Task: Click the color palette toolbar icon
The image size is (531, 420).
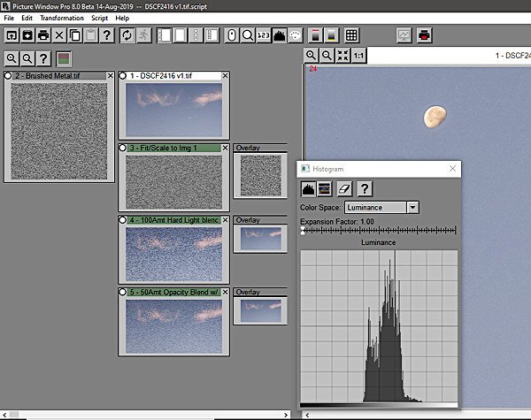Action: click(x=294, y=35)
